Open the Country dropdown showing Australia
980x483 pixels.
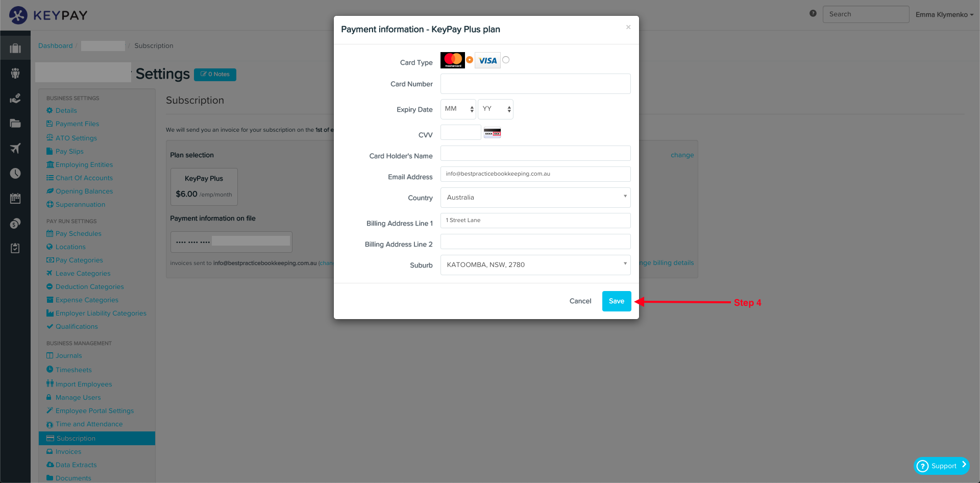[535, 197]
